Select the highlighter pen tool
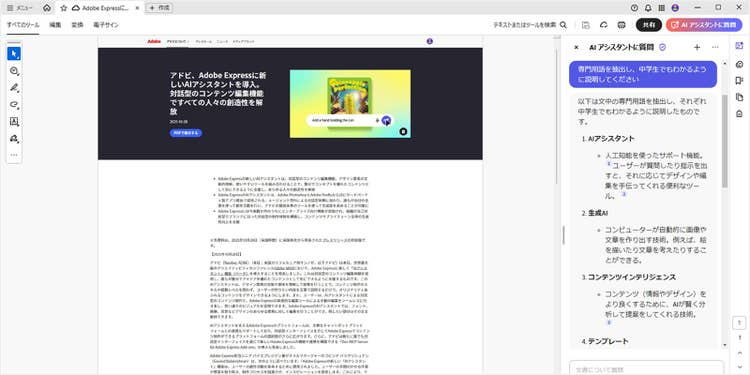 [14, 88]
